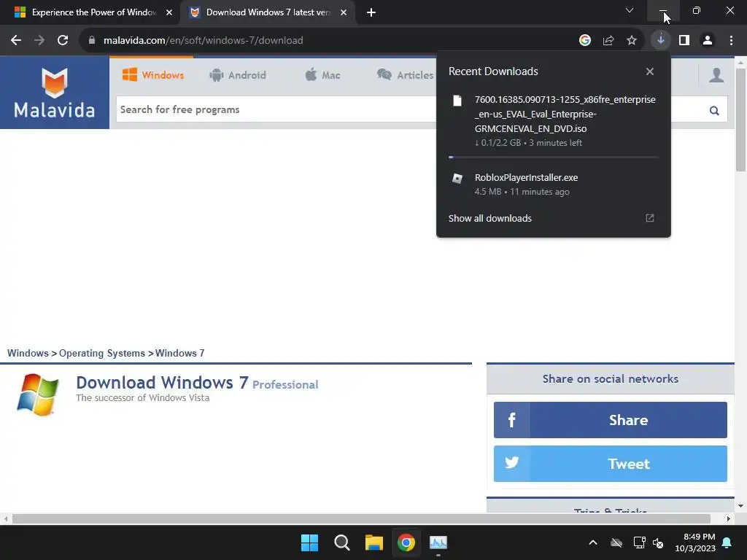Bookmark this page with star icon
This screenshot has height=560, width=747.
click(x=631, y=41)
